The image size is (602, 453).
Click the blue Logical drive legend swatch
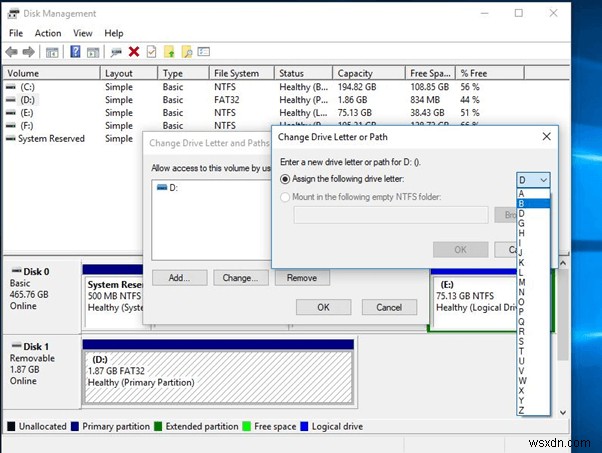pyautogui.click(x=304, y=427)
